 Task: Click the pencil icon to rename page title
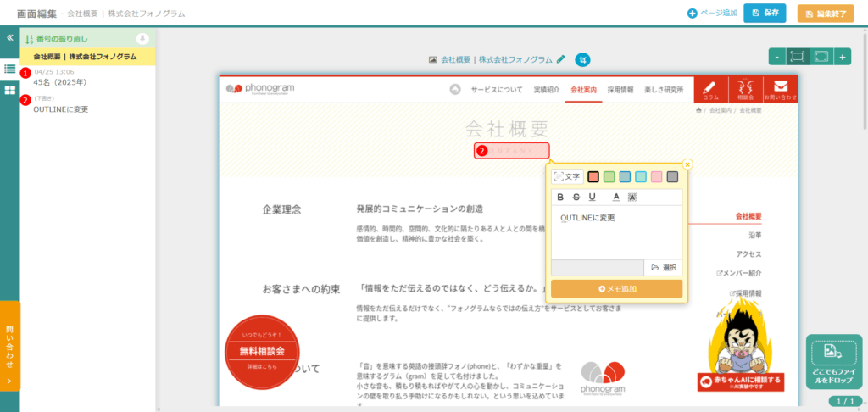(560, 59)
